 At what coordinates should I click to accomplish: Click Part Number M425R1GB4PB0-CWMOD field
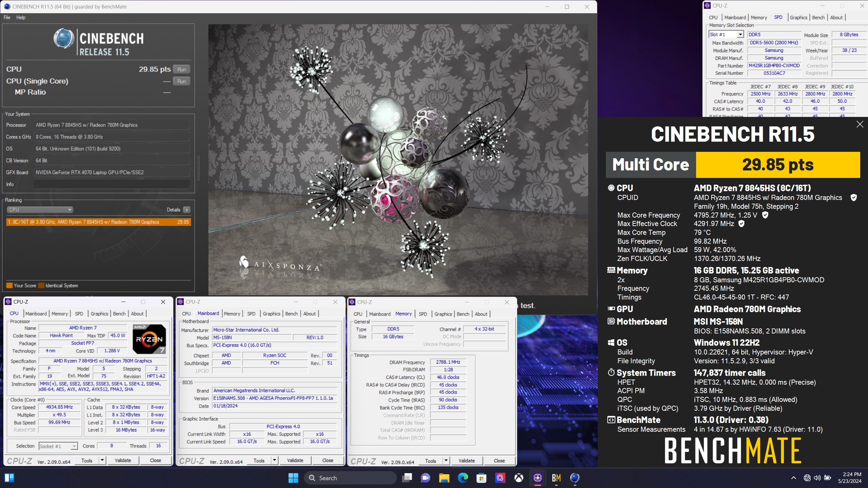pyautogui.click(x=774, y=66)
